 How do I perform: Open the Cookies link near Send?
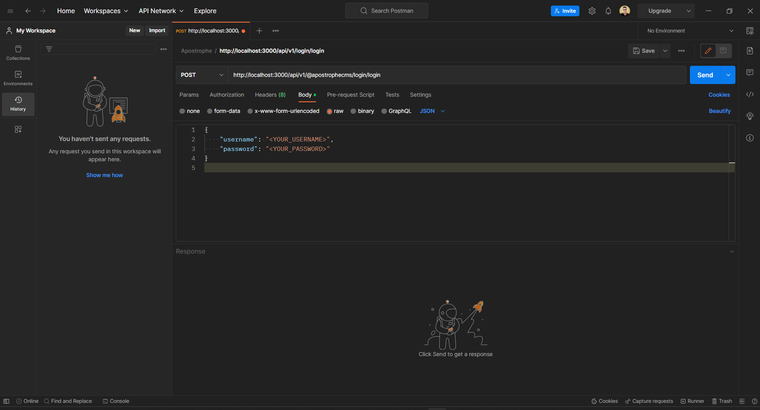point(719,95)
